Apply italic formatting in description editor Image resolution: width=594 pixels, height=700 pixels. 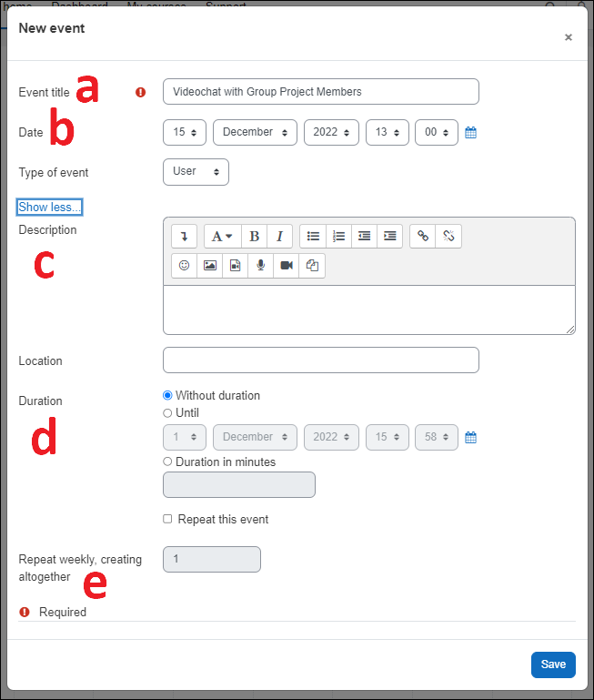click(279, 237)
